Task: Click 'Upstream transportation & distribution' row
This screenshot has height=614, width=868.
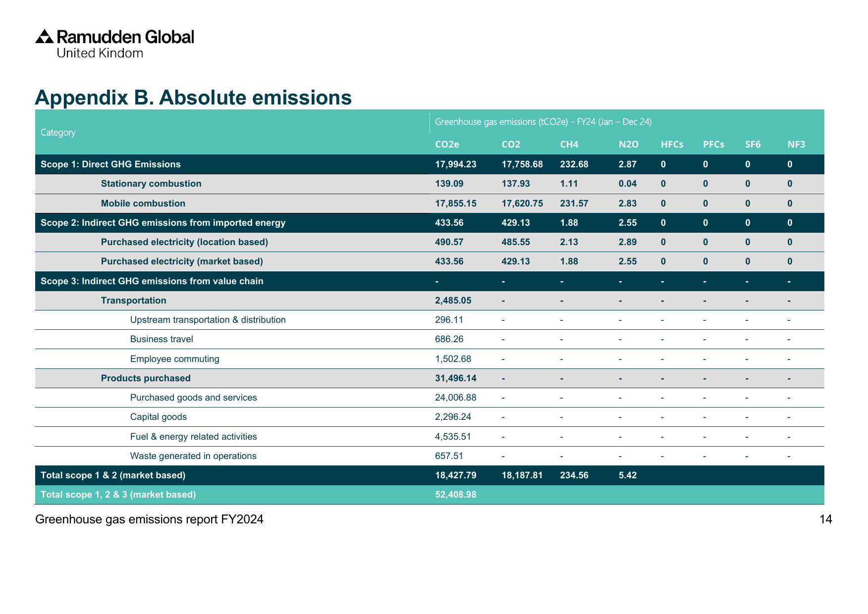Action: click(208, 320)
